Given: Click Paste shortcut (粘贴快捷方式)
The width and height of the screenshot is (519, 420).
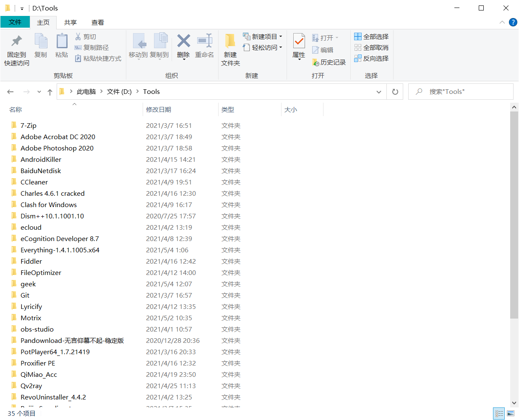Looking at the screenshot, I should (x=98, y=59).
